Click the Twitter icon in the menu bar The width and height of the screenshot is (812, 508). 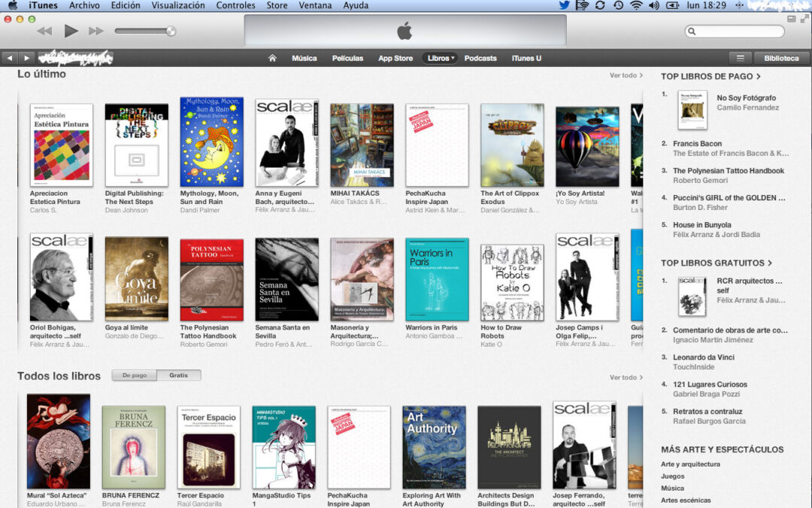pyautogui.click(x=564, y=5)
